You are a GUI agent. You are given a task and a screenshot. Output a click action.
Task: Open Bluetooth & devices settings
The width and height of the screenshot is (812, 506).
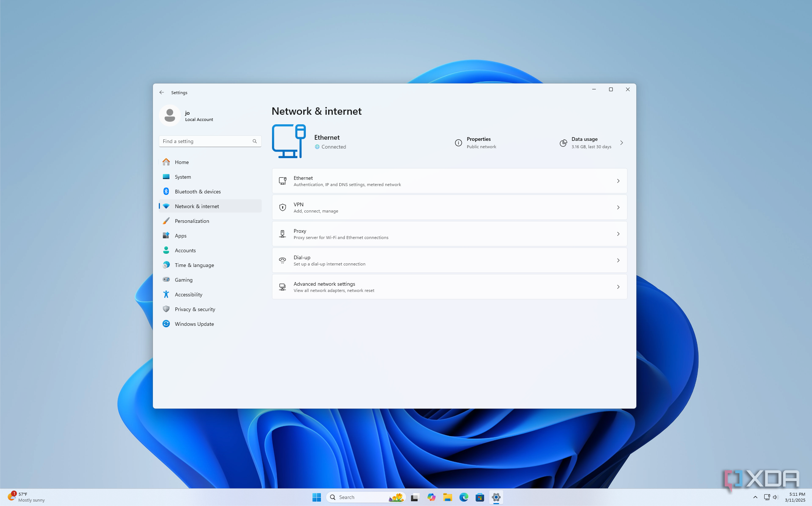(210, 192)
